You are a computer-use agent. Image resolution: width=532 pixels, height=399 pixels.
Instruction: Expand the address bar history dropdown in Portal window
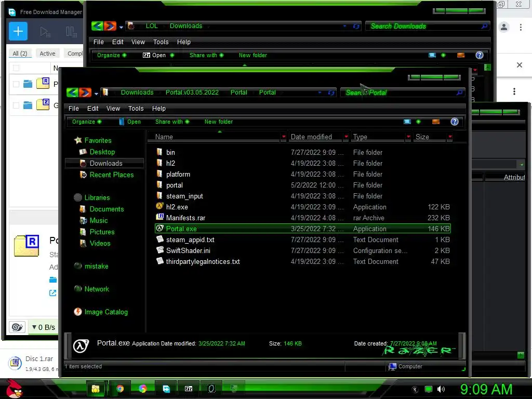(320, 92)
